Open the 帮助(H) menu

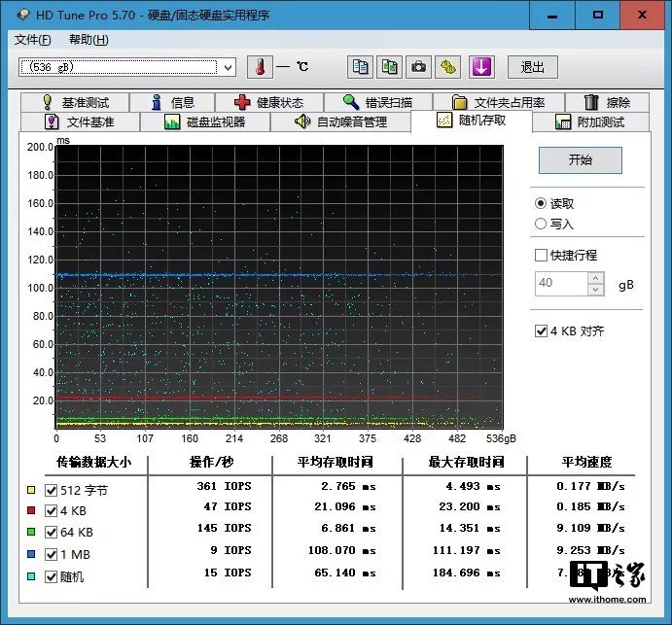click(88, 40)
